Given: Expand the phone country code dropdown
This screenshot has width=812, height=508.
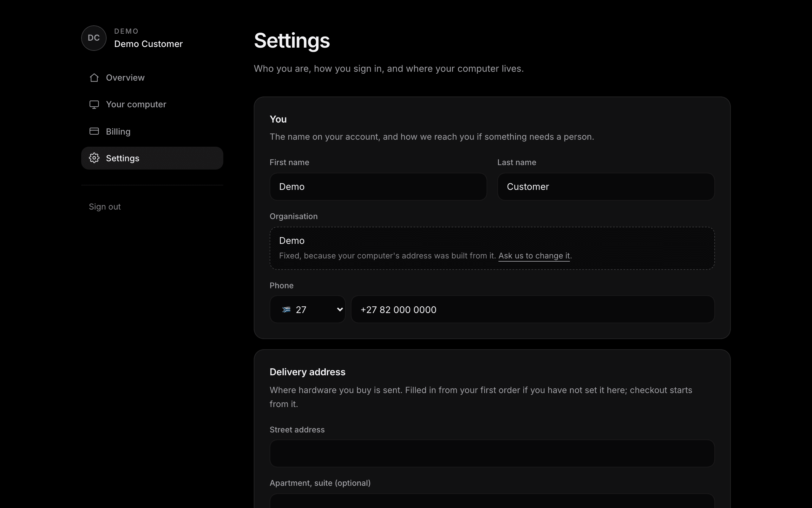Looking at the screenshot, I should 307,310.
